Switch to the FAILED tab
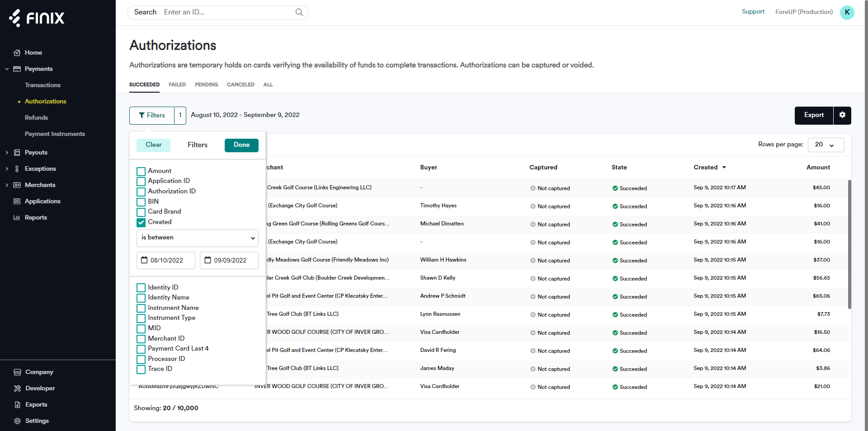This screenshot has width=868, height=431. [177, 84]
